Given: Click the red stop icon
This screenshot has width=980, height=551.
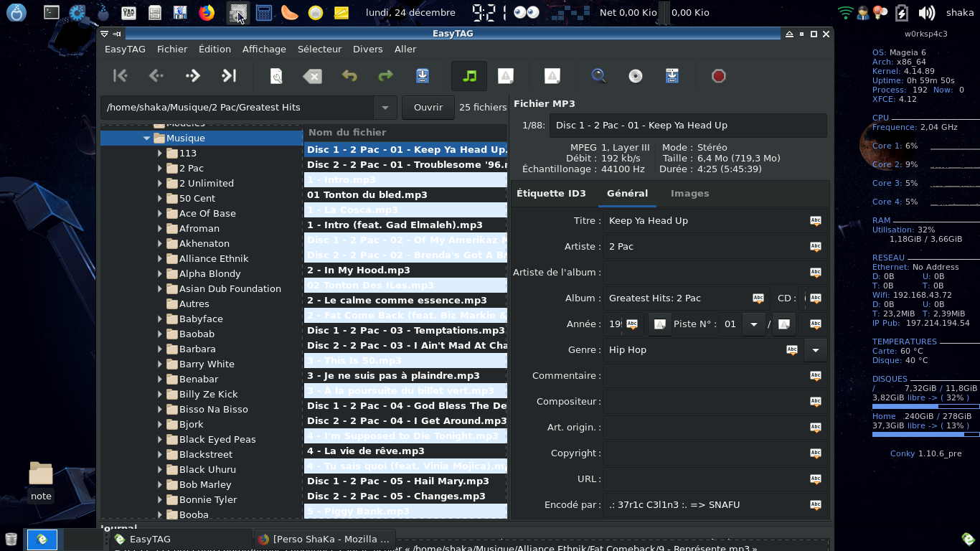Looking at the screenshot, I should (x=718, y=75).
